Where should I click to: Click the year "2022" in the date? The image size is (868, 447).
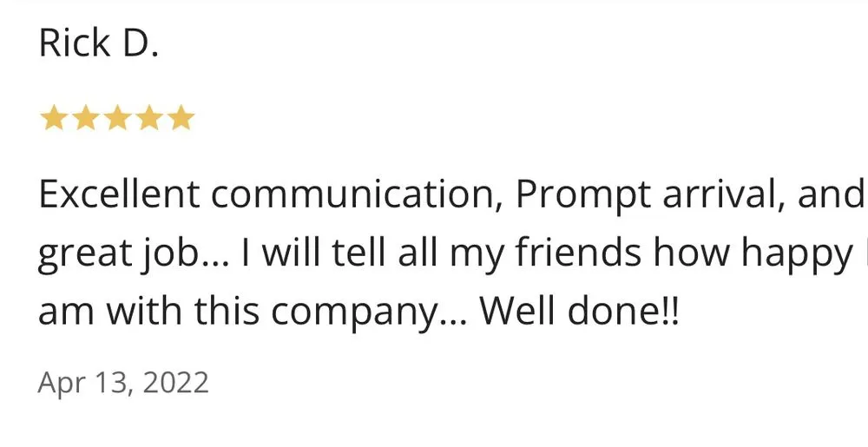(x=176, y=383)
